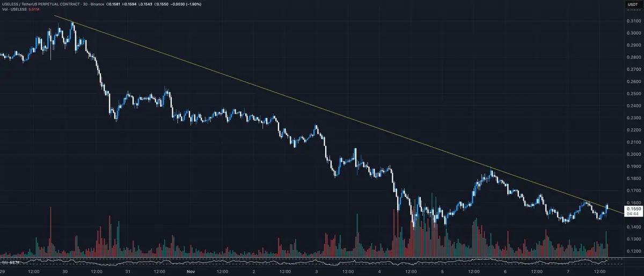Image resolution: width=644 pixels, height=276 pixels.
Task: Open the USDT currency selector
Action: pos(634,5)
